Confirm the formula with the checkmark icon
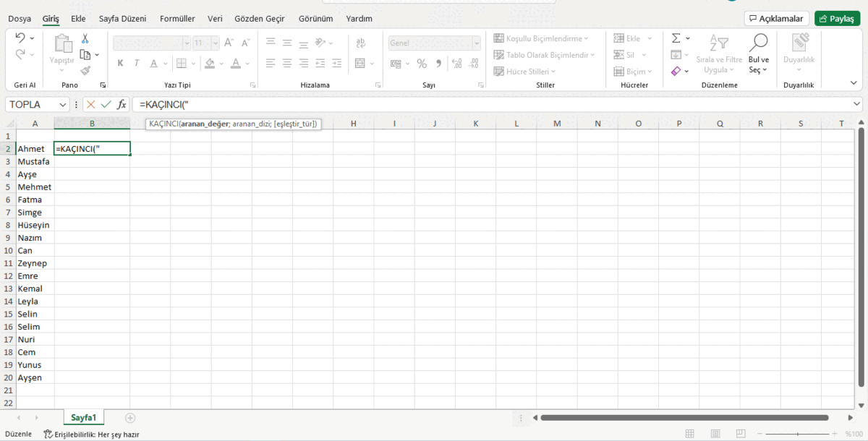This screenshot has width=868, height=441. 106,105
